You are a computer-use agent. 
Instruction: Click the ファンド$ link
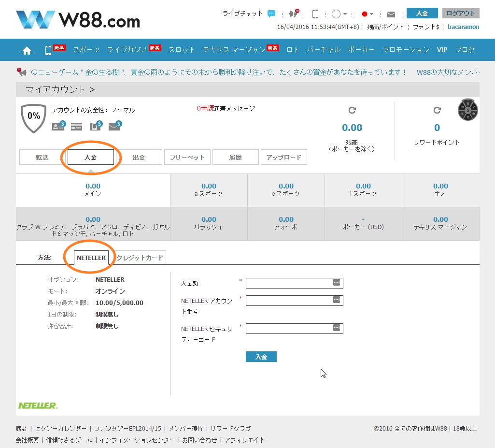click(x=426, y=27)
